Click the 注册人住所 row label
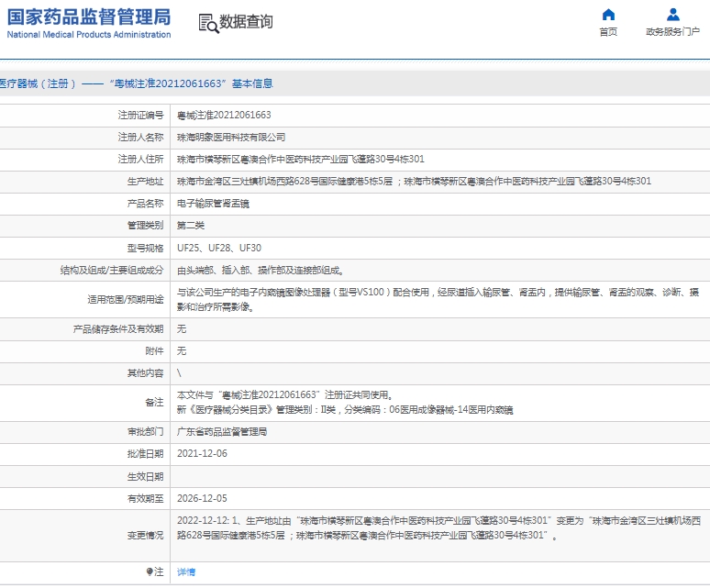 [141, 159]
